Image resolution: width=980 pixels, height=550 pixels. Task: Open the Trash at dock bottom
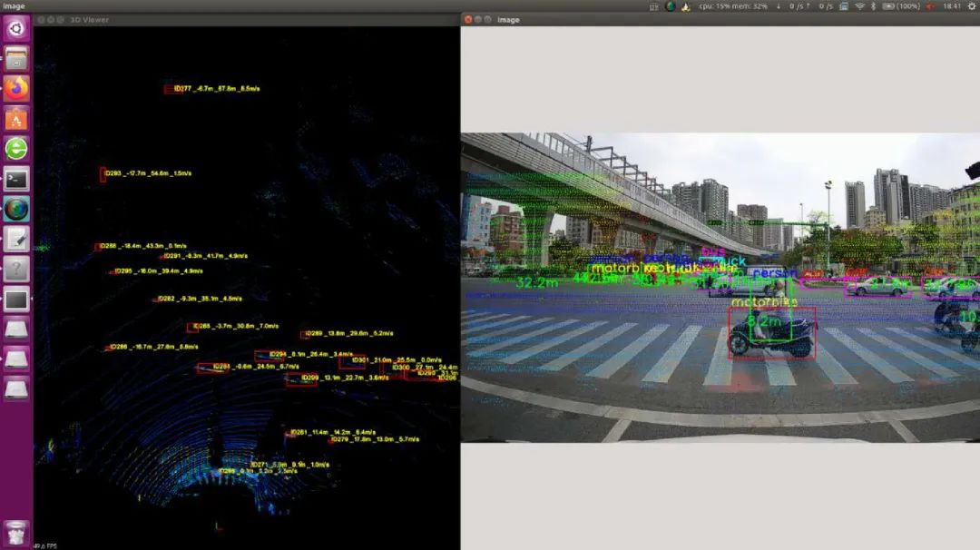tap(16, 533)
